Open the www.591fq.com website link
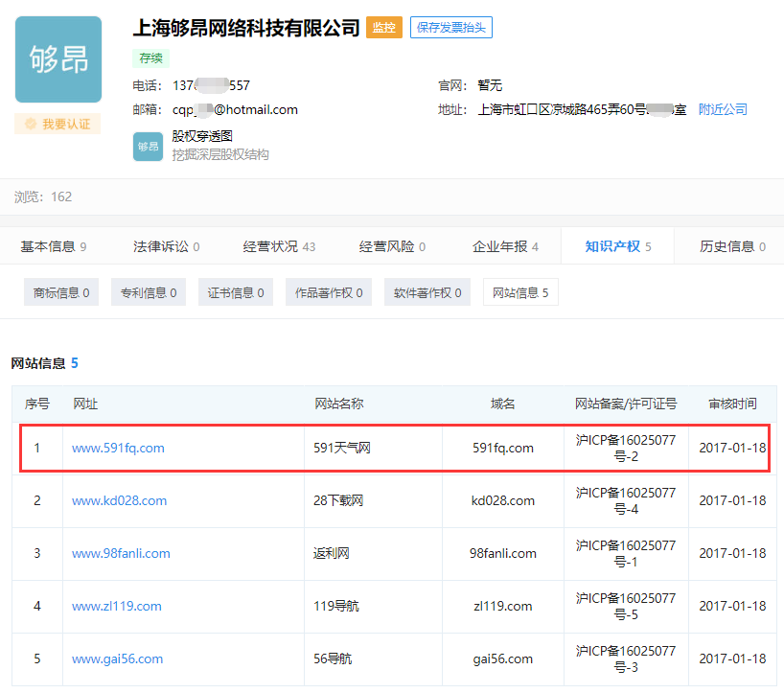The image size is (784, 693). [118, 448]
